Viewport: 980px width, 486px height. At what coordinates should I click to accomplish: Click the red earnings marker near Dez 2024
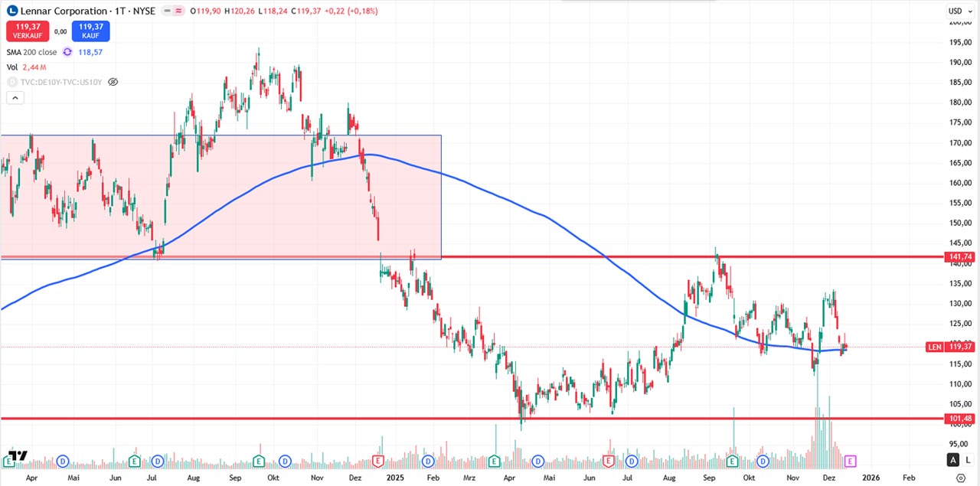[x=377, y=461]
